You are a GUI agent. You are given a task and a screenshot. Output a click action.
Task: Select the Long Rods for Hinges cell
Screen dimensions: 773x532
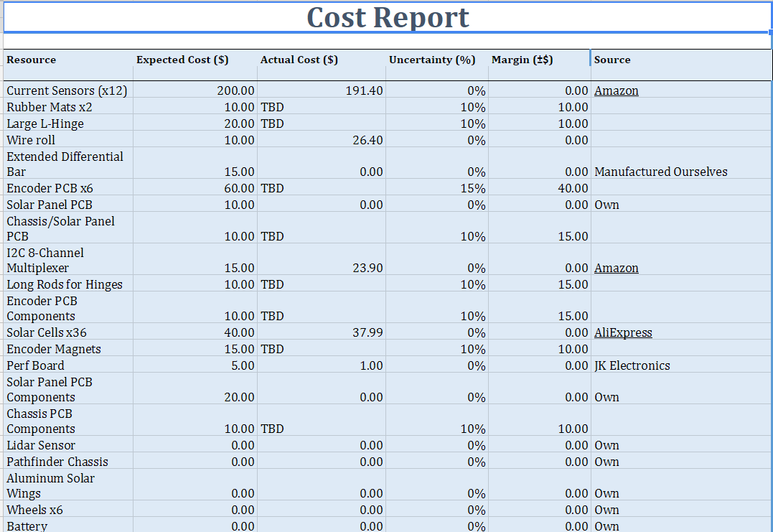pyautogui.click(x=68, y=284)
